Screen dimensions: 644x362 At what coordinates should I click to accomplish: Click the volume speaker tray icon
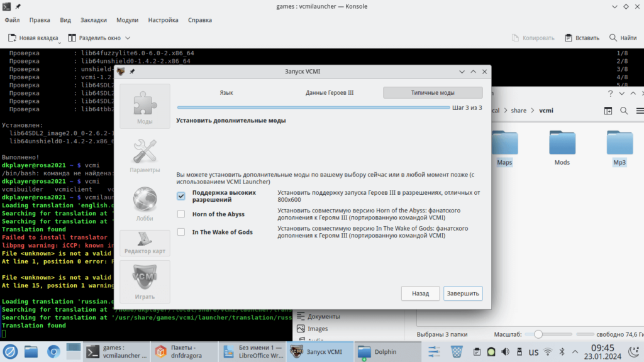pos(505,352)
